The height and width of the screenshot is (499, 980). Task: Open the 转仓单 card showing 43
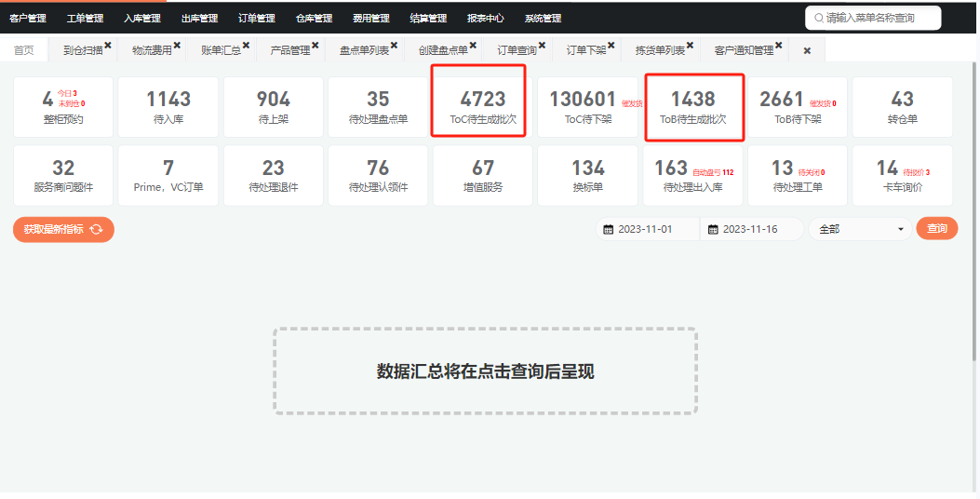coord(903,107)
